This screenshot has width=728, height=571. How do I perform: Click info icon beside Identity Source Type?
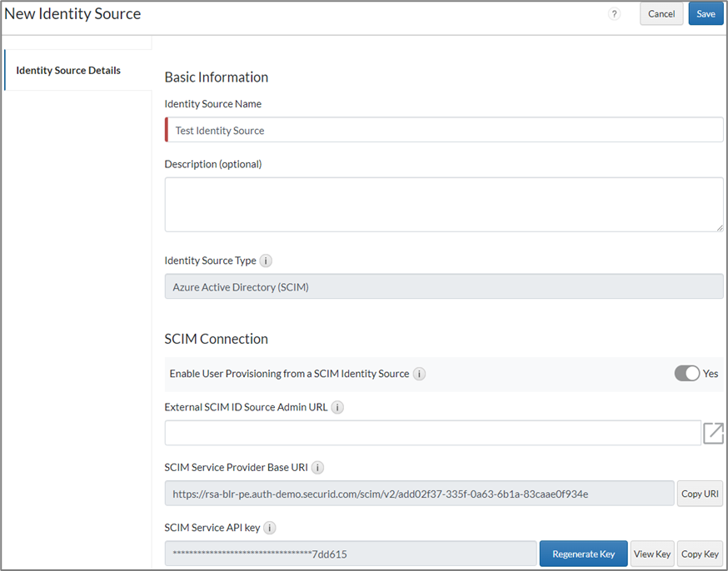[x=266, y=261]
